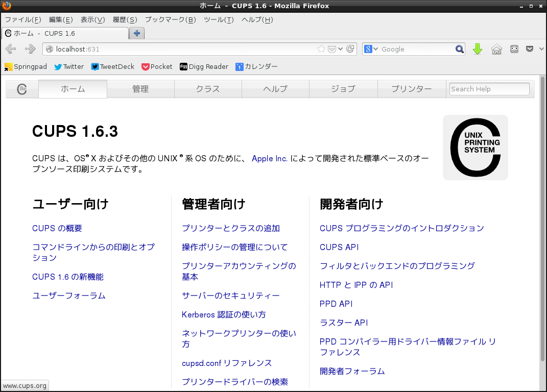Image resolution: width=547 pixels, height=392 pixels.
Task: Switch to the ジョブ tab
Action: tap(343, 89)
